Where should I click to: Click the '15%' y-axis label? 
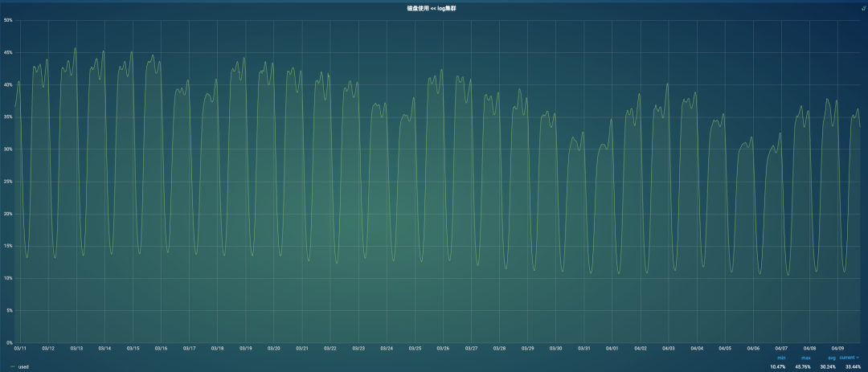click(x=8, y=246)
